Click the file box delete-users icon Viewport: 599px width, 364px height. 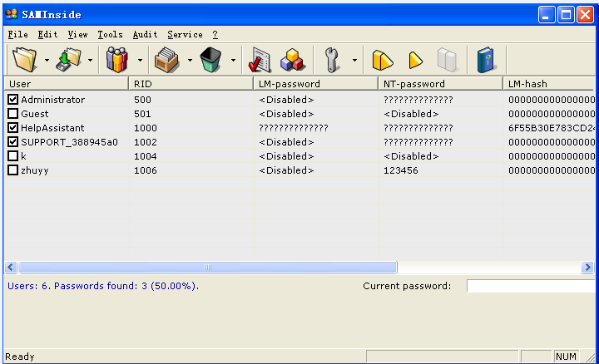(166, 60)
